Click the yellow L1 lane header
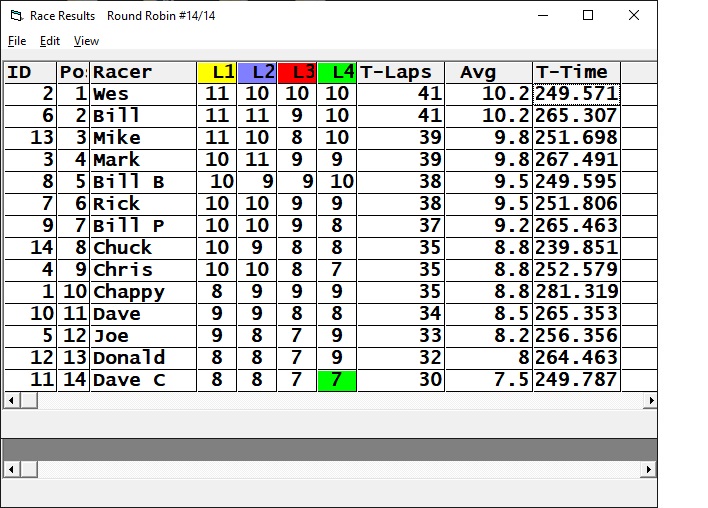Screen dimensions: 708x508 pos(217,72)
